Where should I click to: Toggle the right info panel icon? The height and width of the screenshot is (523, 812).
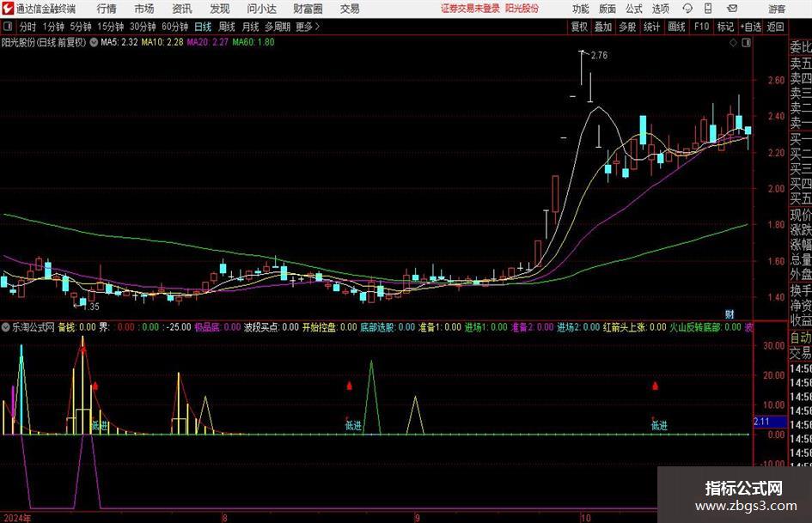[x=746, y=43]
